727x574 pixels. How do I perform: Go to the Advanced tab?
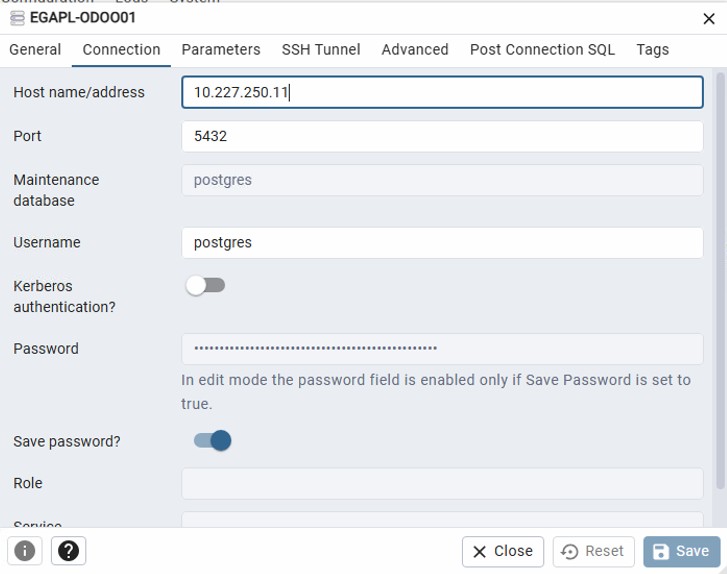click(x=415, y=49)
